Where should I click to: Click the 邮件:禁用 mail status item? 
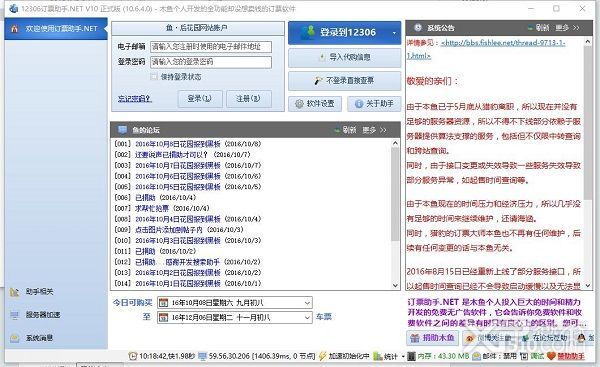click(495, 356)
